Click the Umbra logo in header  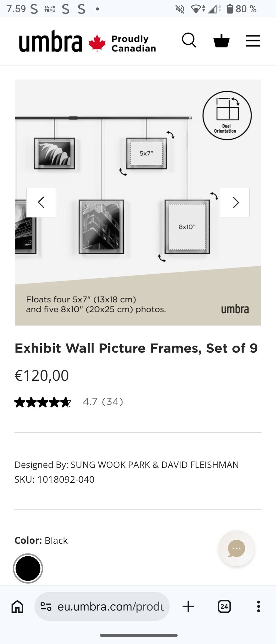coord(51,41)
